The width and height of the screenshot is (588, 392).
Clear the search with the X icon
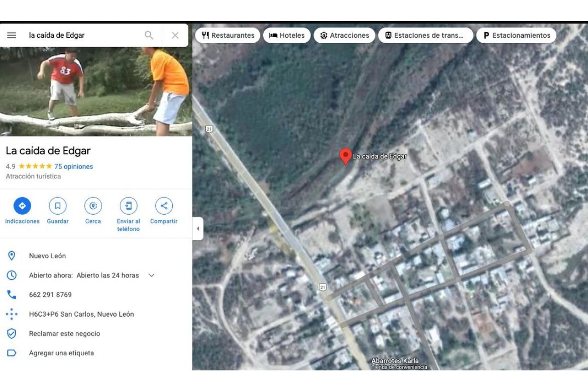tap(175, 35)
